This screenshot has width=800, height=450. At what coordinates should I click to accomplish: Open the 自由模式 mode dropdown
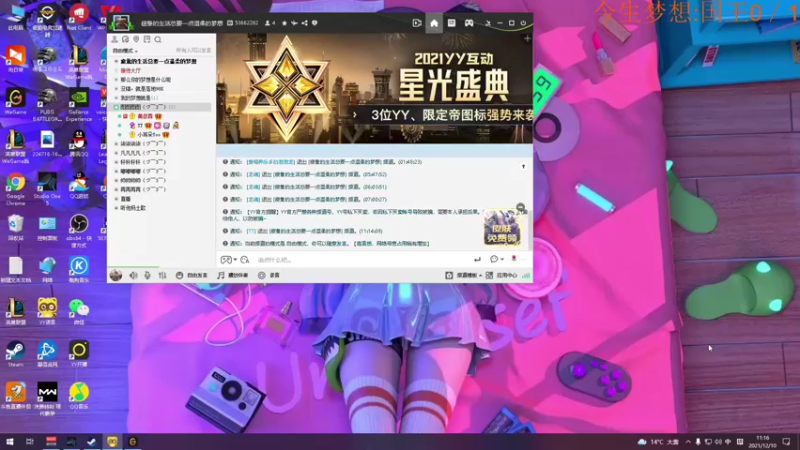tap(125, 51)
